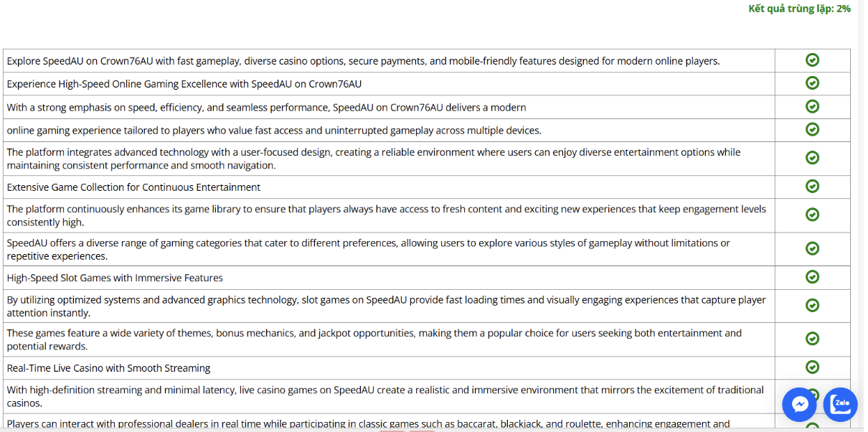
Task: Click the 'The platform integrates advanced technology' paragraph
Action: 373,159
